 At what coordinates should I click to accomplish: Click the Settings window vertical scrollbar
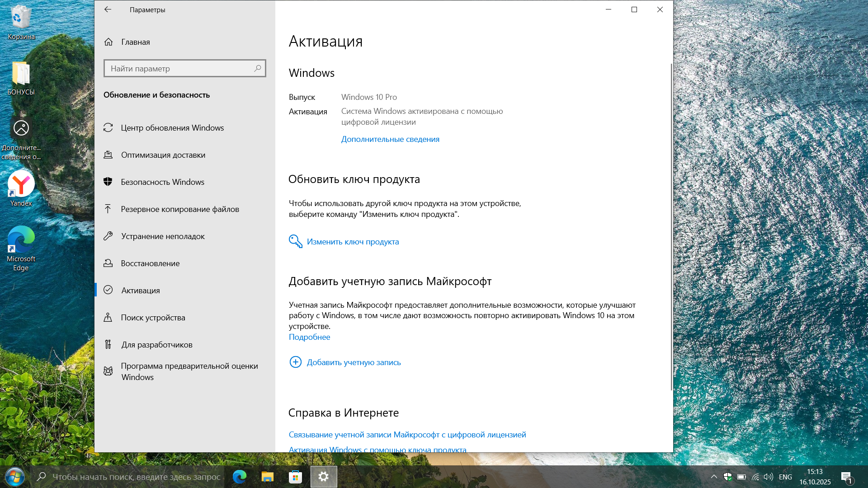point(671,226)
